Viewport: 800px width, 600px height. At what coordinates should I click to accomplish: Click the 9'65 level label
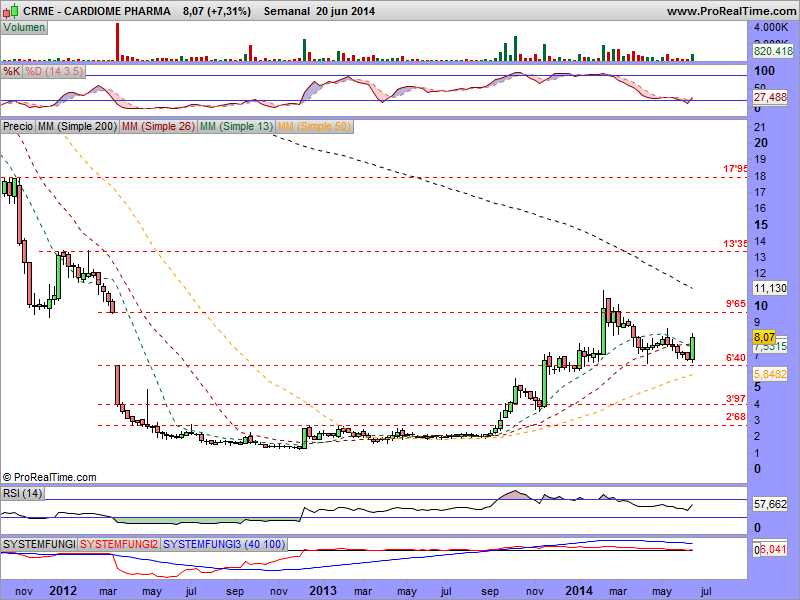[x=736, y=304]
